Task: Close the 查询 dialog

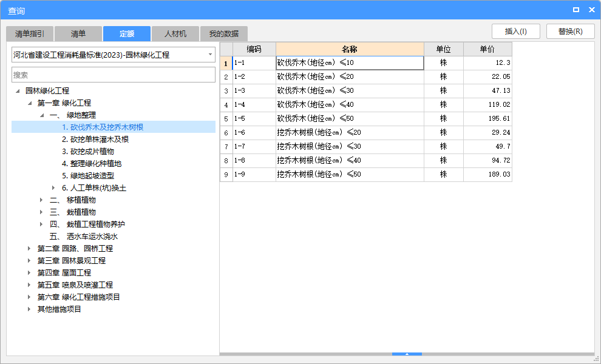Action: point(592,10)
